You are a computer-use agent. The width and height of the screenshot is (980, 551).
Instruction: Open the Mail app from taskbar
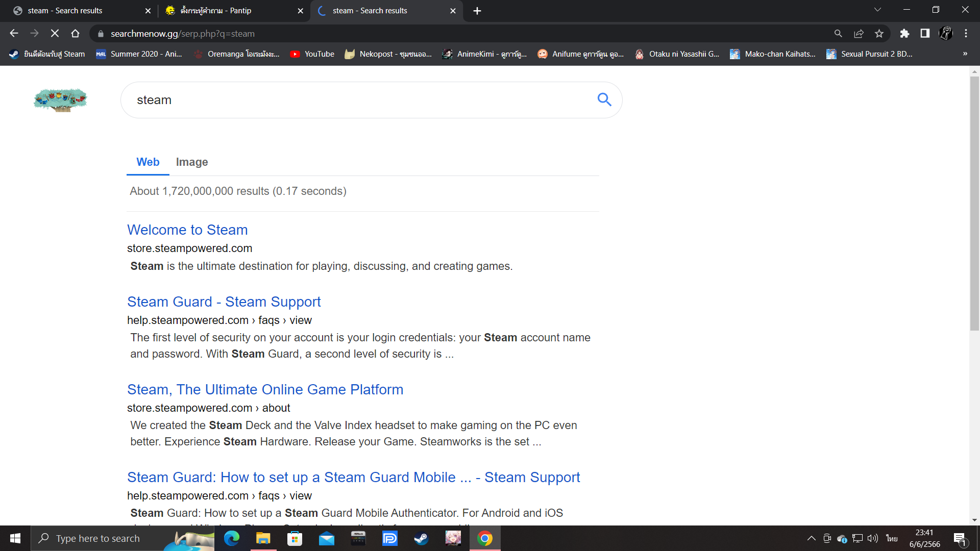point(326,538)
